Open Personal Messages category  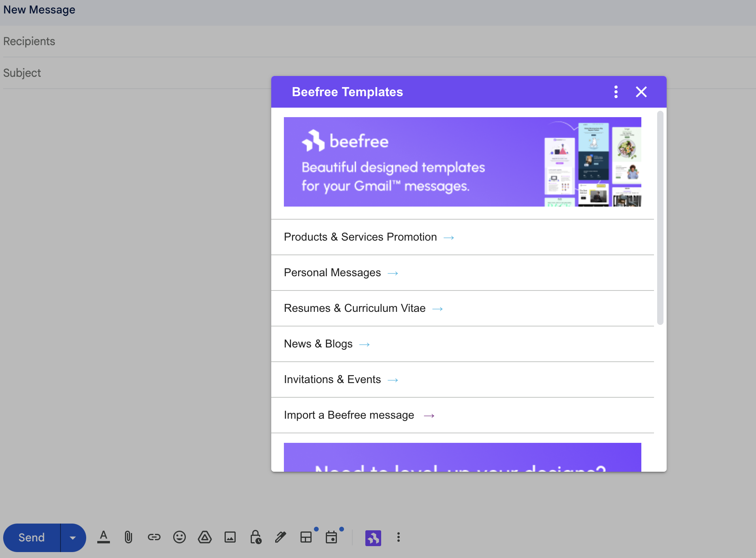pos(463,273)
